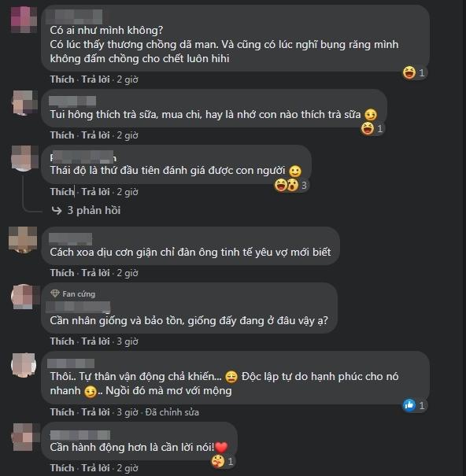Reply to 'Cần hành động hơn' comment
Screen dimensions: 466x476
coord(96,468)
